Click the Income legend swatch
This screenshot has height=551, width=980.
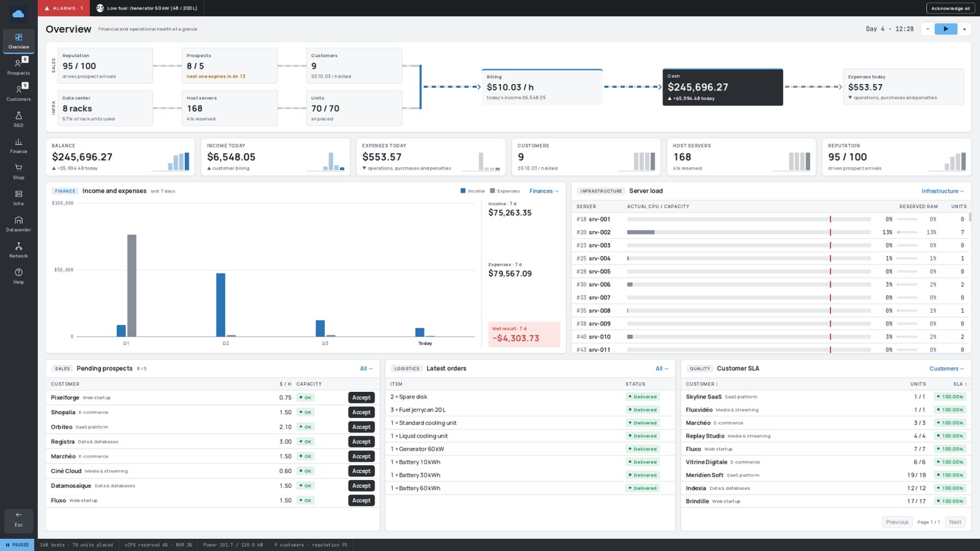tap(463, 191)
